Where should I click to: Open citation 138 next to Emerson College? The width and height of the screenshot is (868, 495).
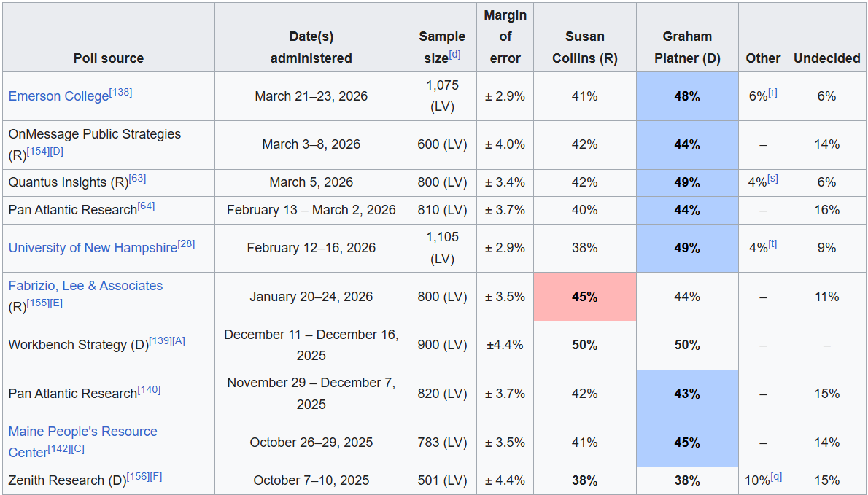click(x=120, y=93)
